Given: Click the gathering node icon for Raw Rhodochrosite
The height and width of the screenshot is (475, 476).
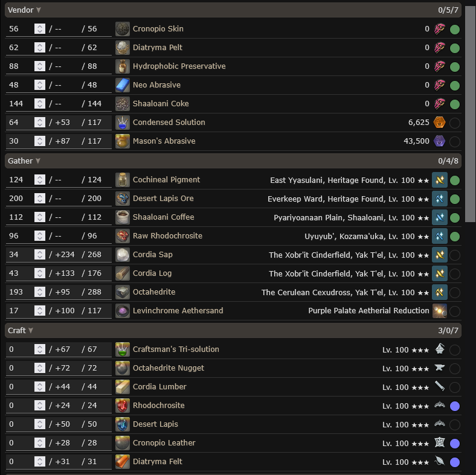Looking at the screenshot, I should click(440, 236).
